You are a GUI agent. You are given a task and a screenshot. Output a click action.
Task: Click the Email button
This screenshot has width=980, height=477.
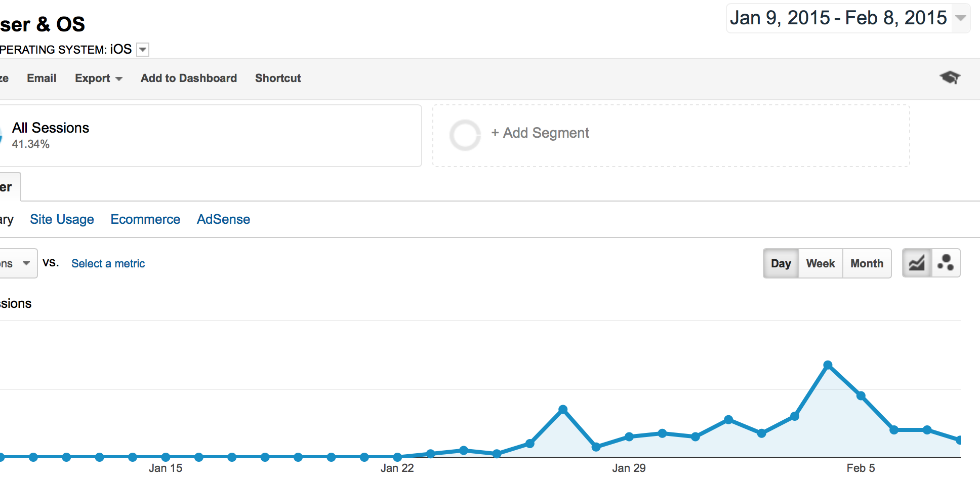pyautogui.click(x=42, y=78)
